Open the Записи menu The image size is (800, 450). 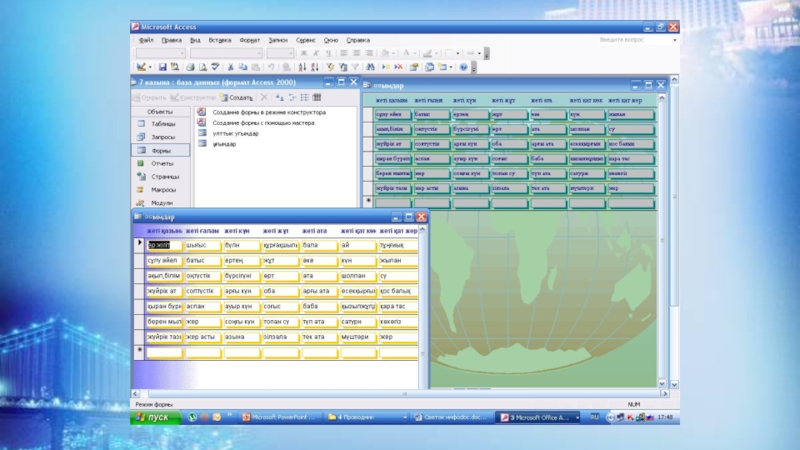(x=278, y=40)
